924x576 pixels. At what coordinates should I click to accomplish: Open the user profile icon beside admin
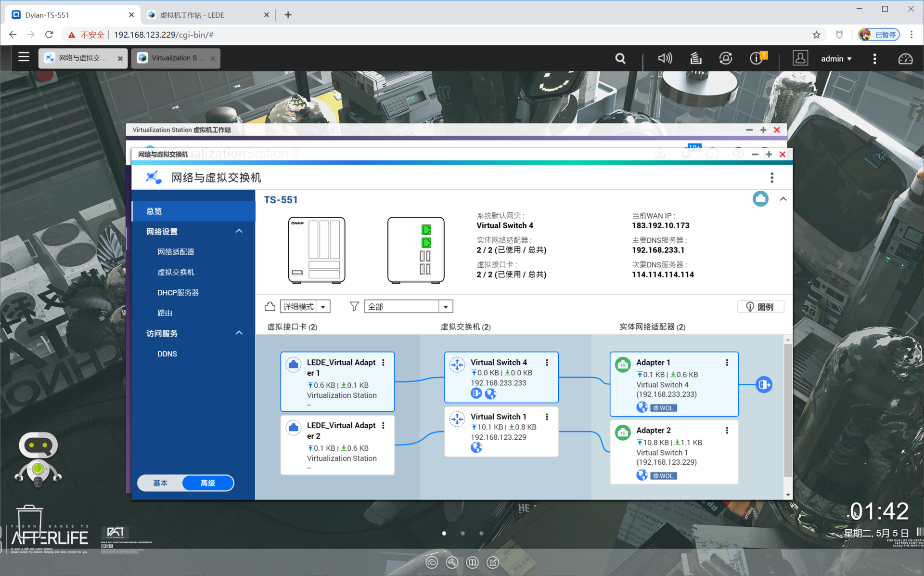(800, 58)
